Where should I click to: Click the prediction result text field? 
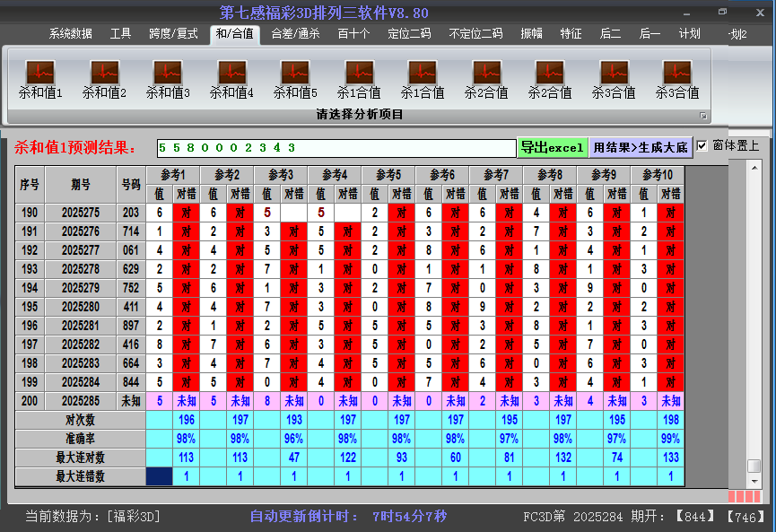(336, 147)
